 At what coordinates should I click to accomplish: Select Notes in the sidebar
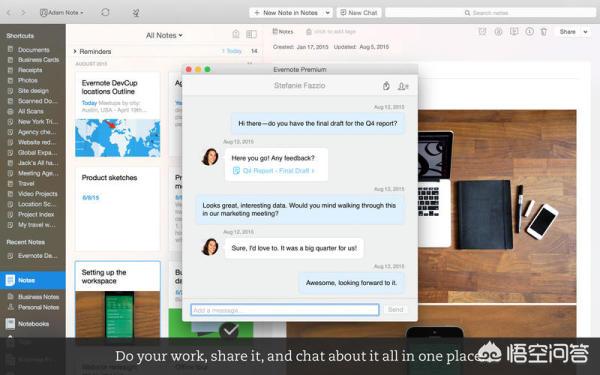coord(33,280)
